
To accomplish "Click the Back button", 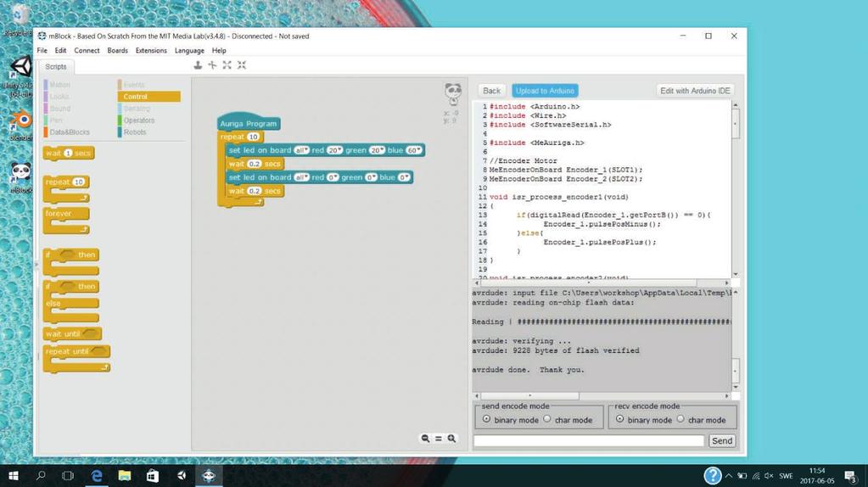I will [491, 91].
